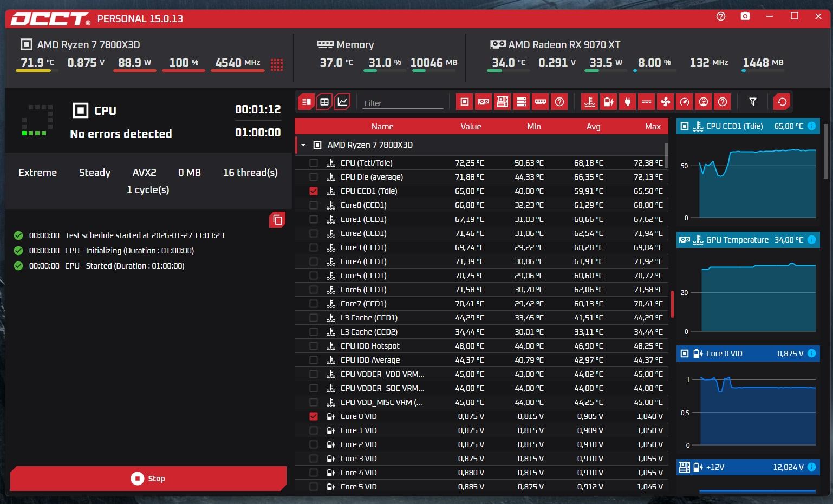The width and height of the screenshot is (833, 504).
Task: Stop the running CPU test
Action: coord(148,479)
